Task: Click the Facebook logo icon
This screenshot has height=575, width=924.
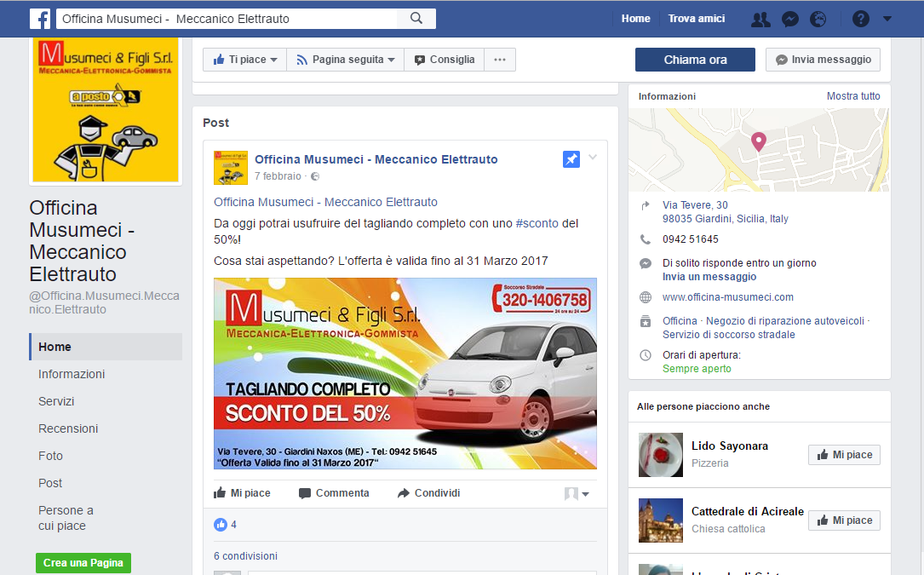Action: click(40, 19)
